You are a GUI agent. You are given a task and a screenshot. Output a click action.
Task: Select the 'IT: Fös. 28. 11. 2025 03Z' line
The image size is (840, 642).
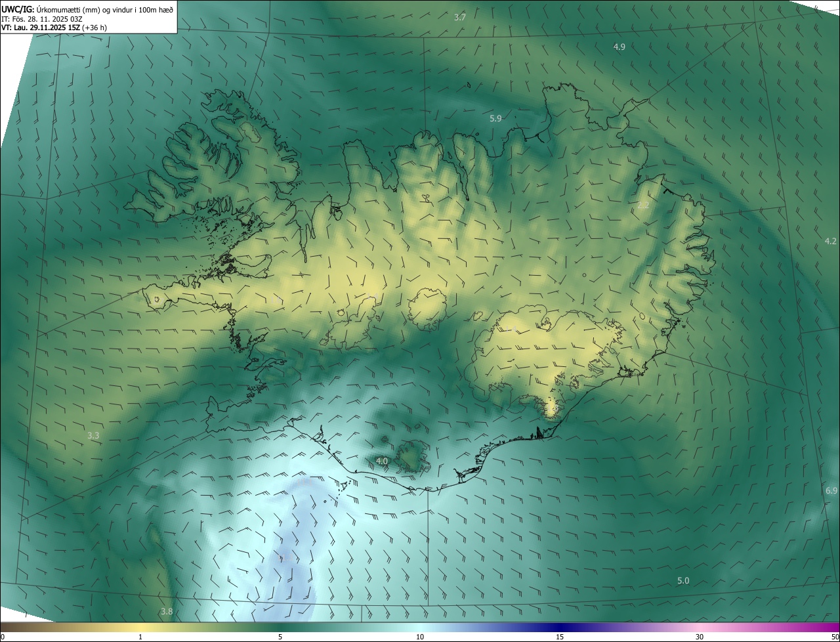pyautogui.click(x=41, y=18)
